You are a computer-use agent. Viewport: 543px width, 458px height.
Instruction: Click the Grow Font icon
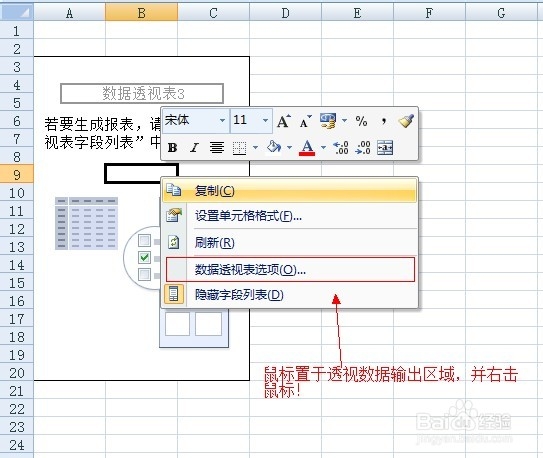[283, 121]
